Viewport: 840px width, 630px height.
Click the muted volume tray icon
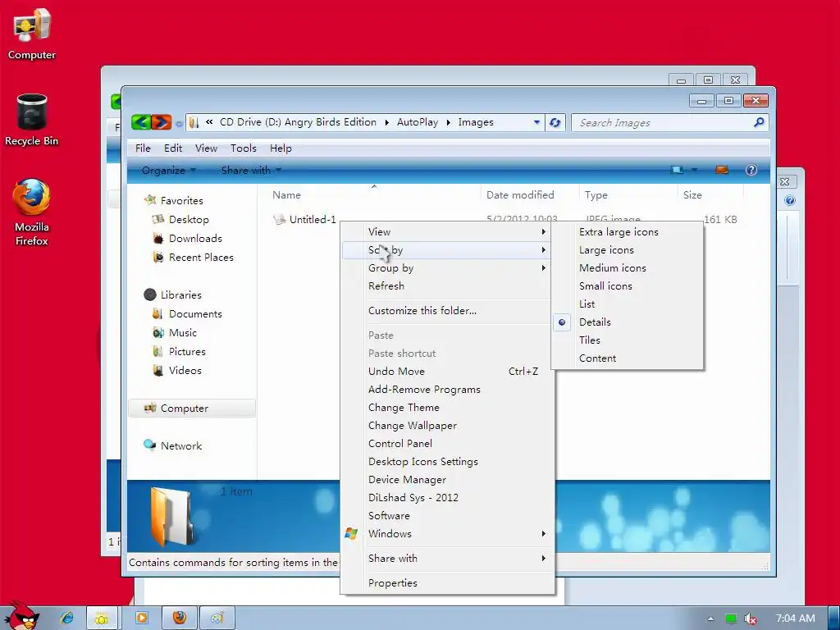pyautogui.click(x=751, y=619)
